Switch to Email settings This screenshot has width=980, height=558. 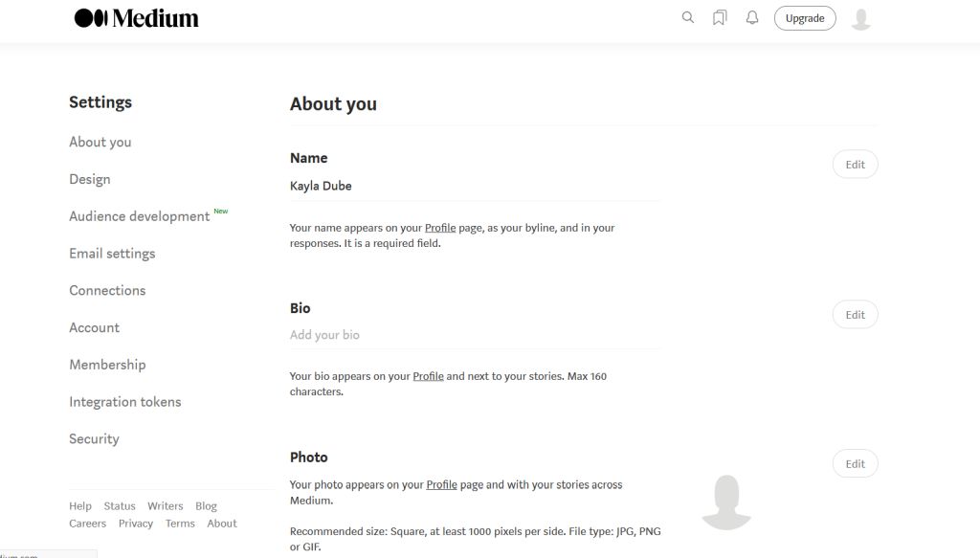(x=112, y=254)
